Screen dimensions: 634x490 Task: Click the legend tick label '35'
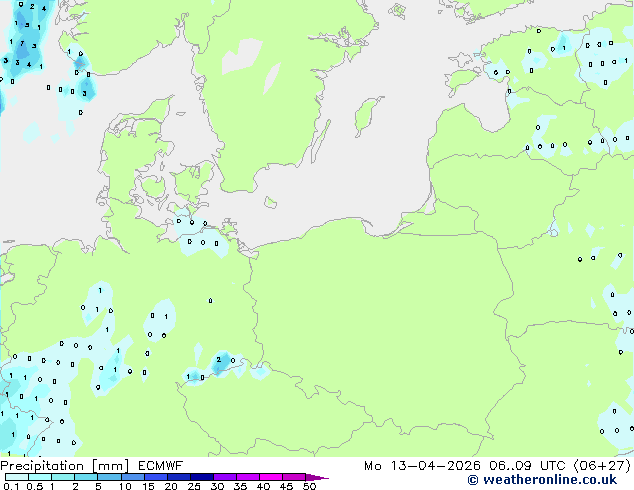click(240, 486)
